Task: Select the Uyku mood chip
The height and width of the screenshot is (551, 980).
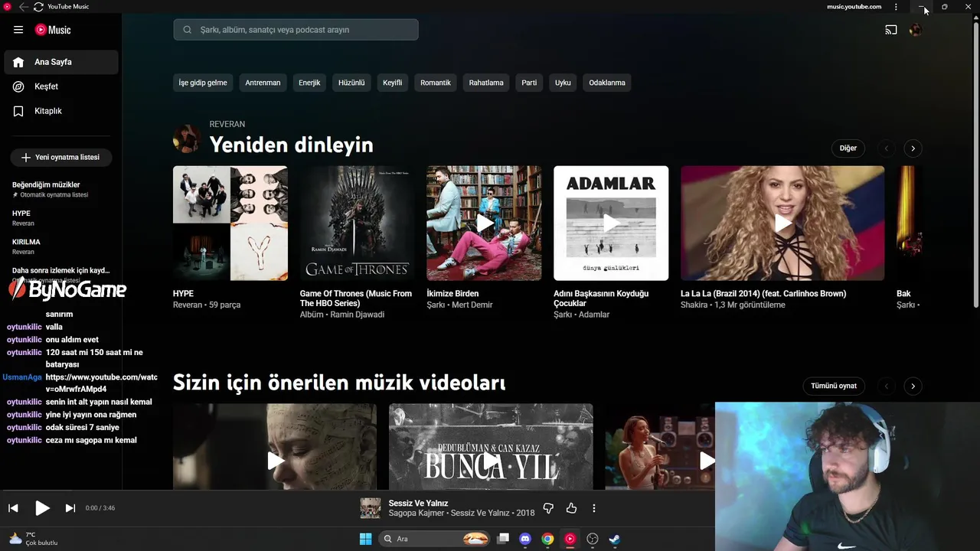Action: [x=563, y=83]
